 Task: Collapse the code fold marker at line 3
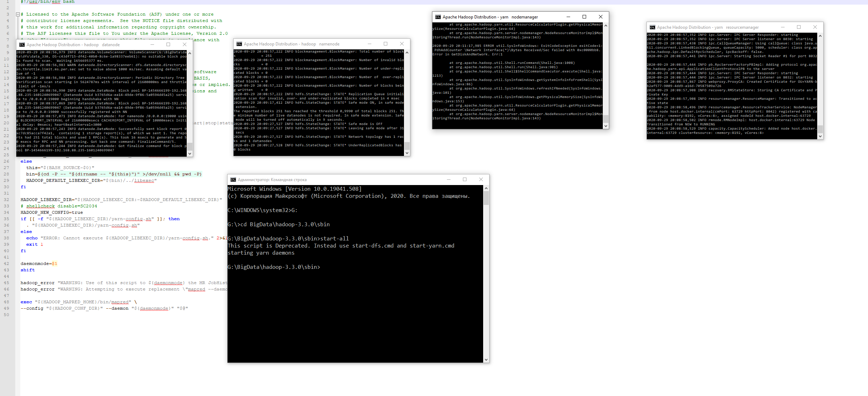tap(18, 15)
